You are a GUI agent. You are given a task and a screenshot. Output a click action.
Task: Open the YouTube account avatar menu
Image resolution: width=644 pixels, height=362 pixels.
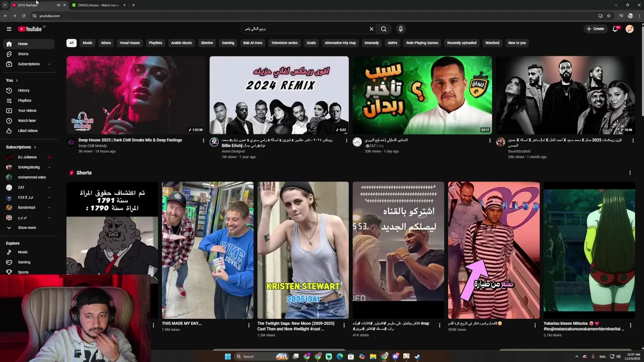pos(629,29)
